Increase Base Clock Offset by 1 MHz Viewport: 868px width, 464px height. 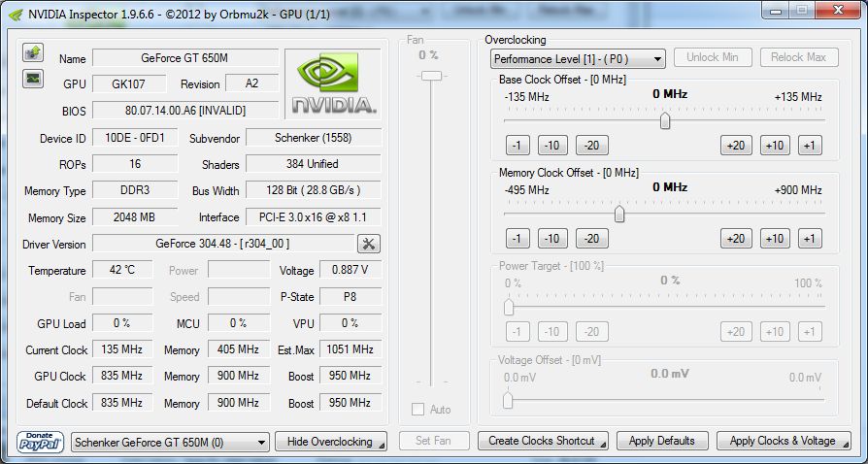tap(810, 146)
